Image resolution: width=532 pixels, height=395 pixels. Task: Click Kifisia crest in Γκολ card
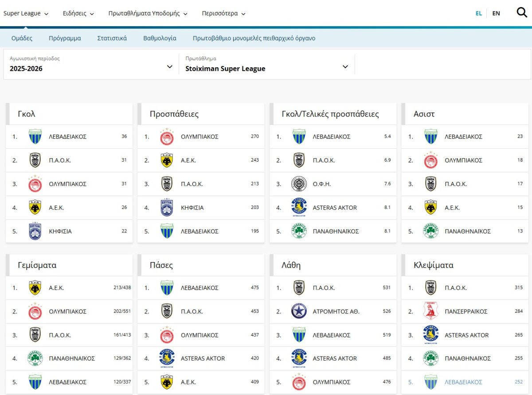(x=35, y=231)
